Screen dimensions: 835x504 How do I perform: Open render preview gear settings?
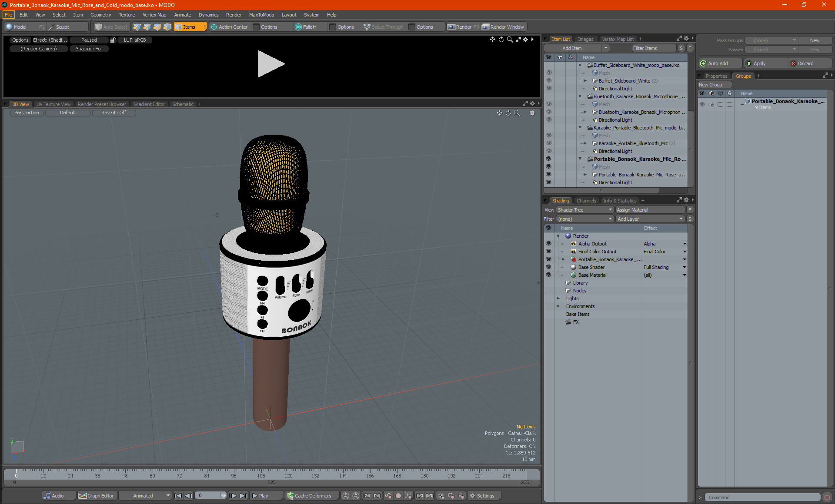[x=525, y=40]
